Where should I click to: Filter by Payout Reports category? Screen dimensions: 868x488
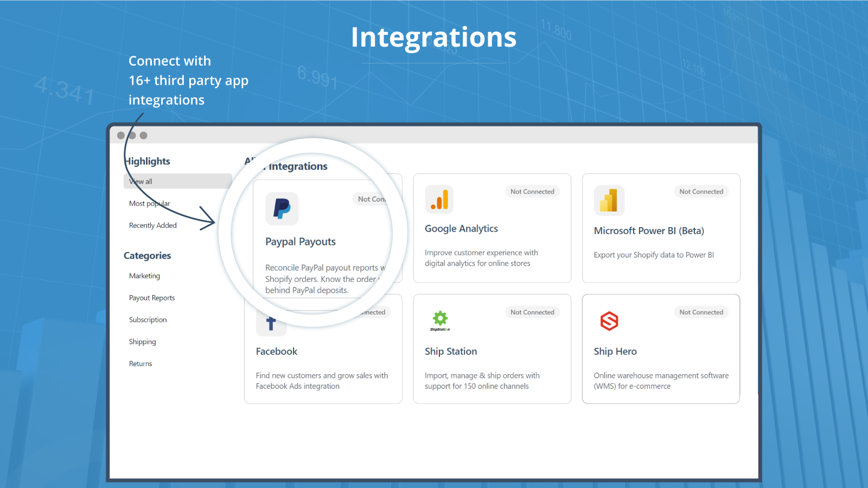[x=152, y=298]
